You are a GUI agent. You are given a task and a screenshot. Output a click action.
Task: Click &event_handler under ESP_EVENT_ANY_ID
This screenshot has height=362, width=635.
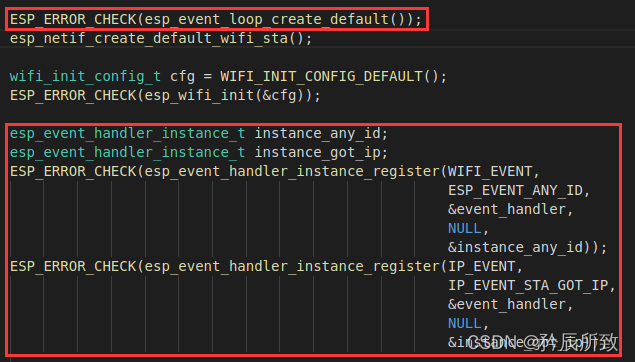click(506, 209)
